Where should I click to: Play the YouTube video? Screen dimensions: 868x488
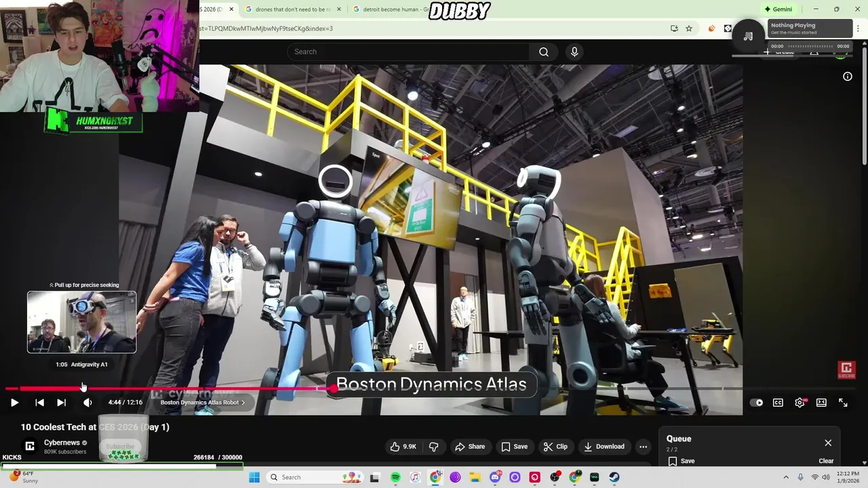tap(14, 403)
